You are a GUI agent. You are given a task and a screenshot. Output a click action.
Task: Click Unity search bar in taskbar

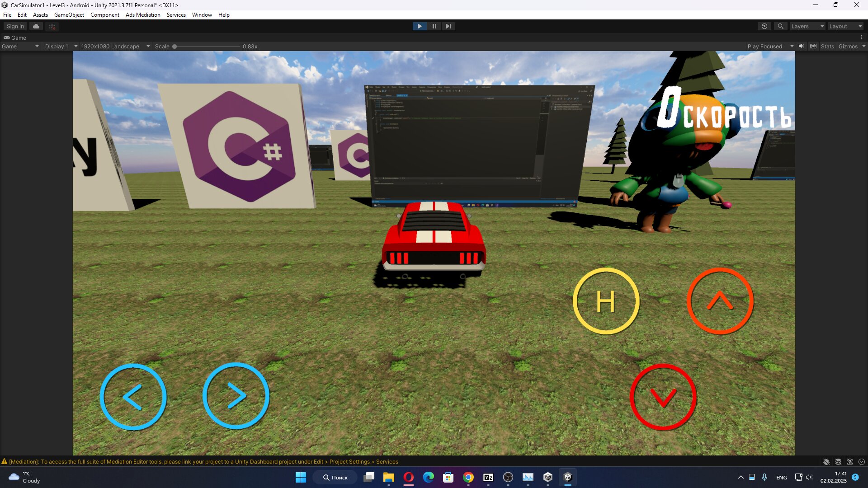pos(780,26)
